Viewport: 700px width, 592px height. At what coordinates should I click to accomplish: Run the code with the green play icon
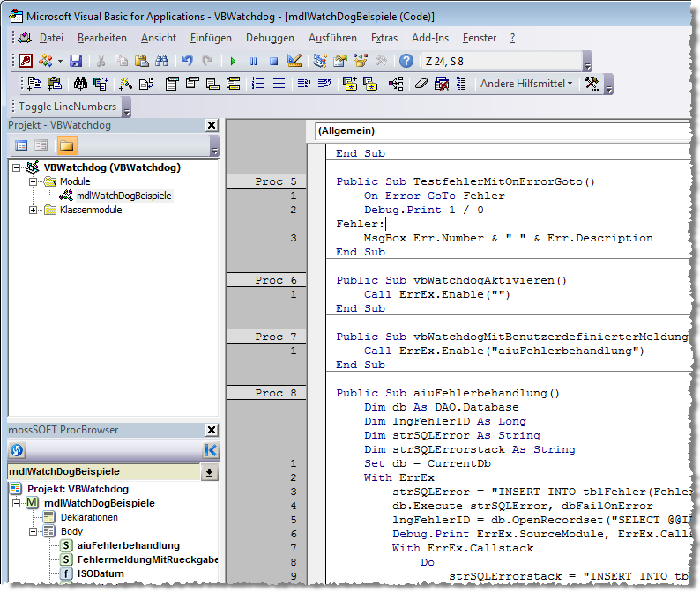click(x=233, y=61)
